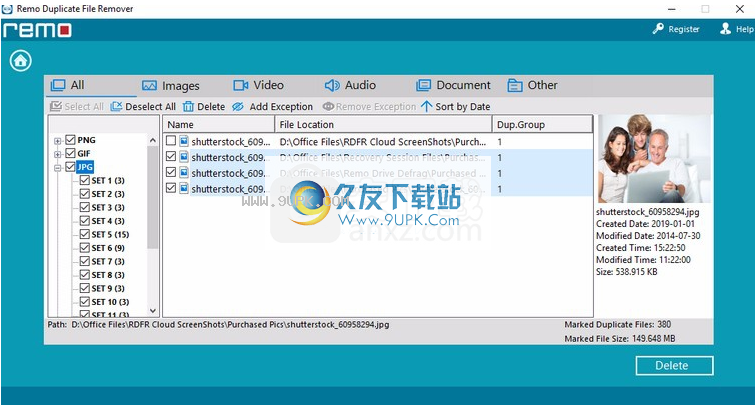Click the file icon of the second shutterstock row

coord(184,156)
